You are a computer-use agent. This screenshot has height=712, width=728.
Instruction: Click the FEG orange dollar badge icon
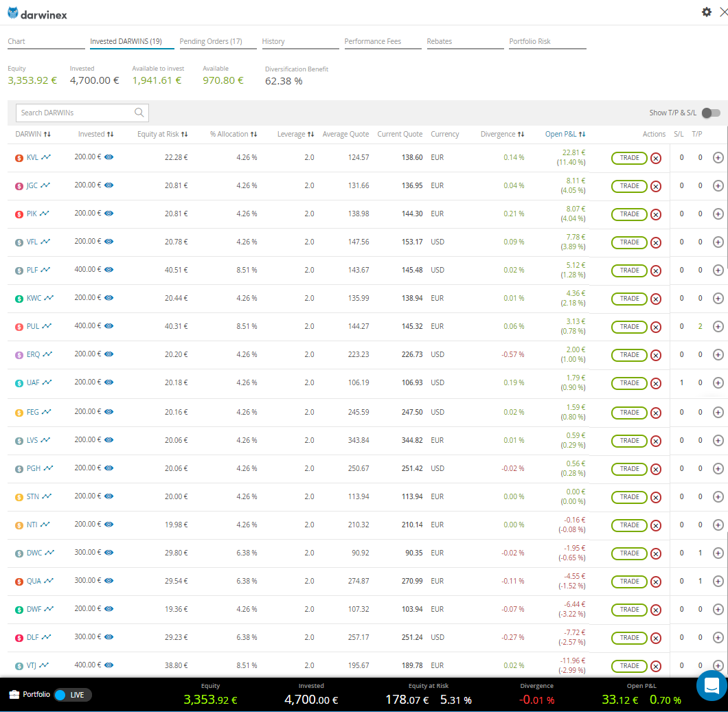(x=19, y=413)
